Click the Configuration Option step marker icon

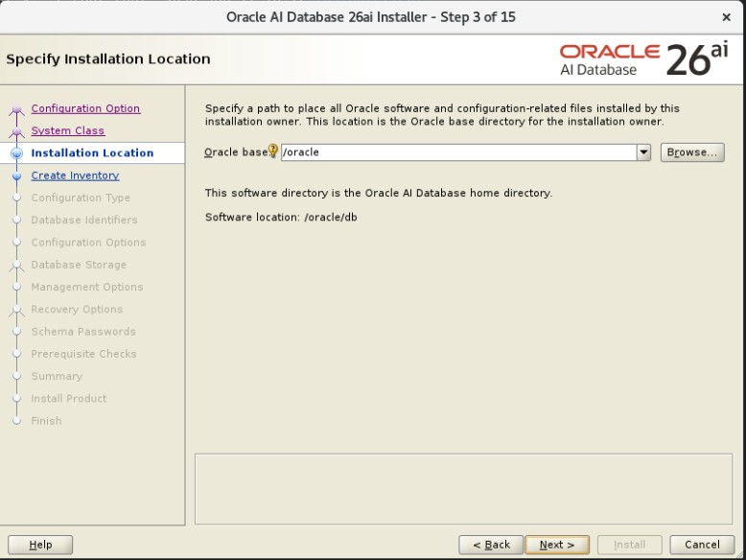[16, 110]
